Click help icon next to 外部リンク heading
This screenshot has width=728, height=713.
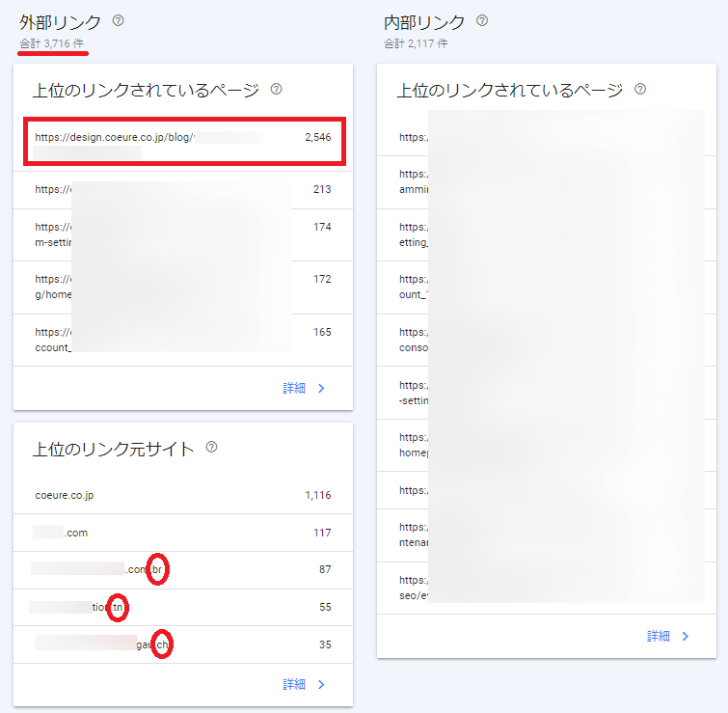pos(119,20)
